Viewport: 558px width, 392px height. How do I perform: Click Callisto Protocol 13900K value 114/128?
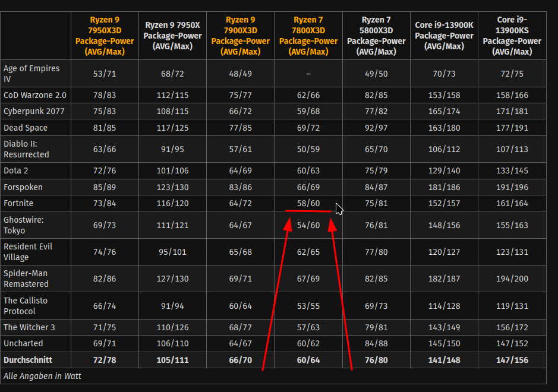444,306
